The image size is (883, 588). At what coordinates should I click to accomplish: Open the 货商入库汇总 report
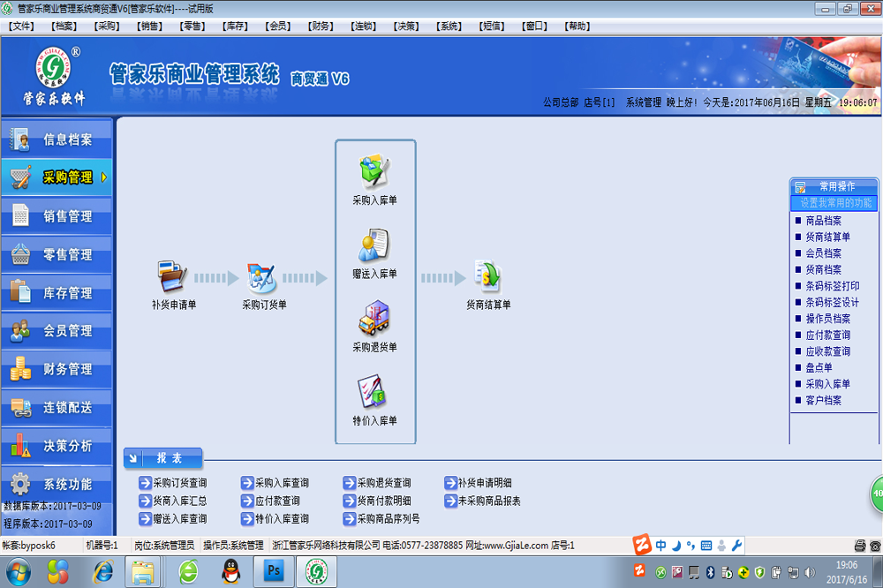pos(173,501)
